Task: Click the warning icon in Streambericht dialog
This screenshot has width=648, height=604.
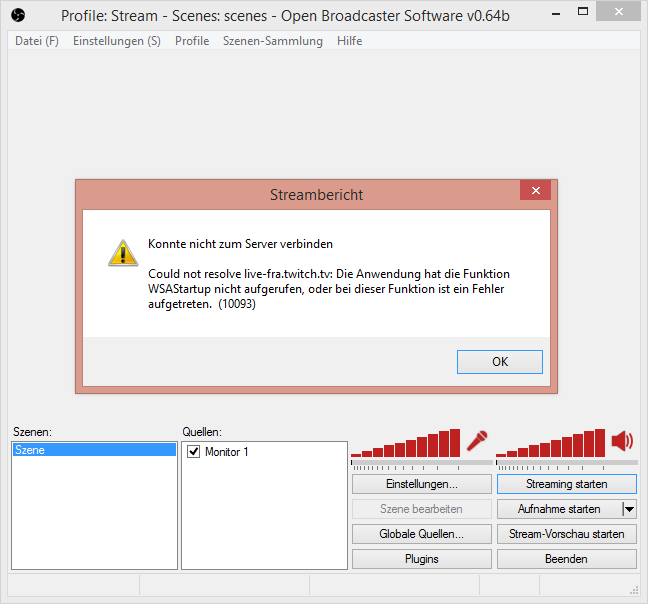Action: 123,253
